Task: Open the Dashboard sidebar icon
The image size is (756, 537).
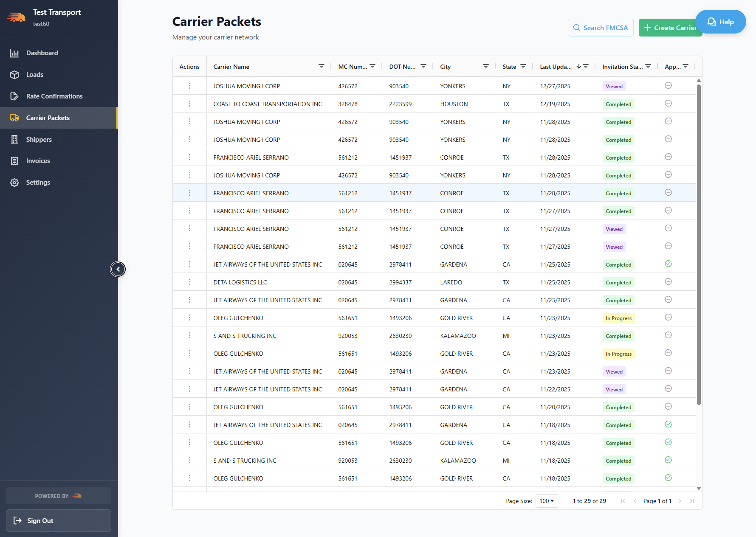Action: (x=14, y=53)
